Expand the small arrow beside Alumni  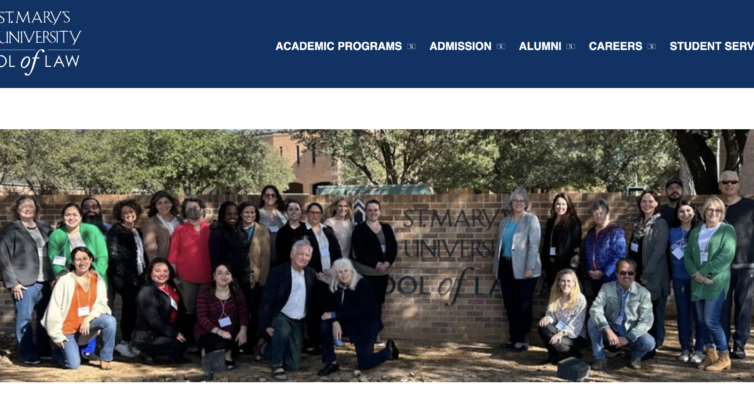[x=570, y=47]
